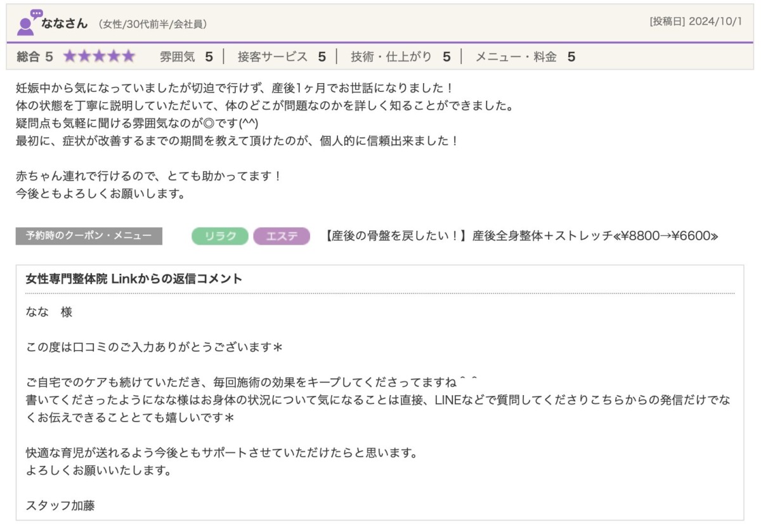Screen dimensions: 761x532
Task: Click the review line about 赤ちゃん連れ
Action: coord(148,176)
